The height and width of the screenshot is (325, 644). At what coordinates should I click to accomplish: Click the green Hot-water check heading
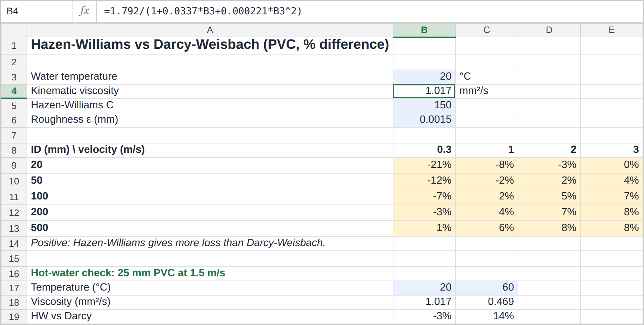(x=210, y=274)
